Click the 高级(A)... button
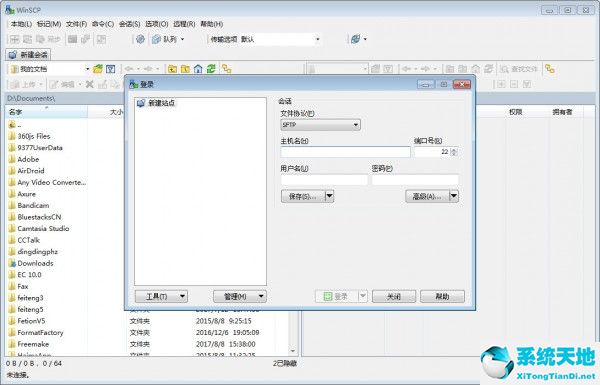 [427, 196]
